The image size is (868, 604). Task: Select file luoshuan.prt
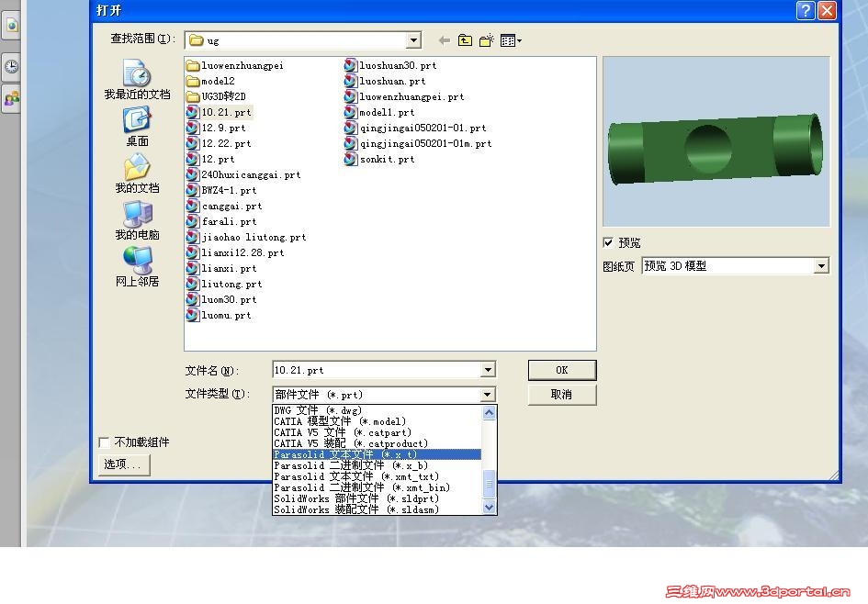pos(385,81)
